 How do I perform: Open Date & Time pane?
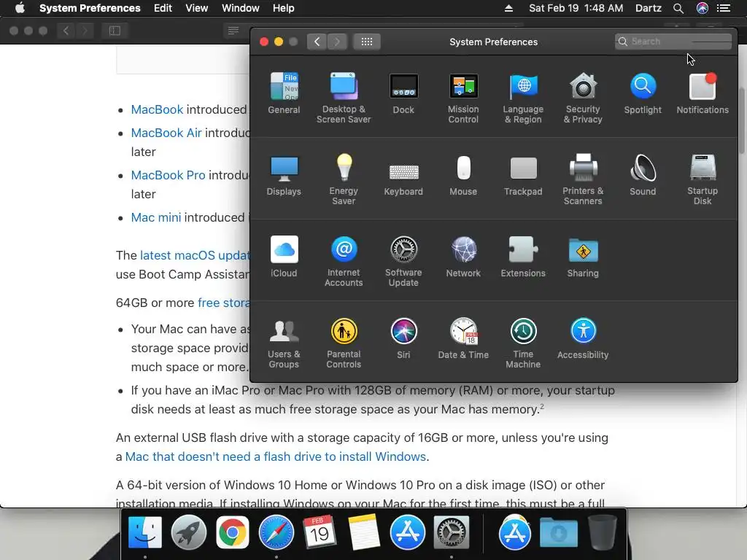[463, 338]
